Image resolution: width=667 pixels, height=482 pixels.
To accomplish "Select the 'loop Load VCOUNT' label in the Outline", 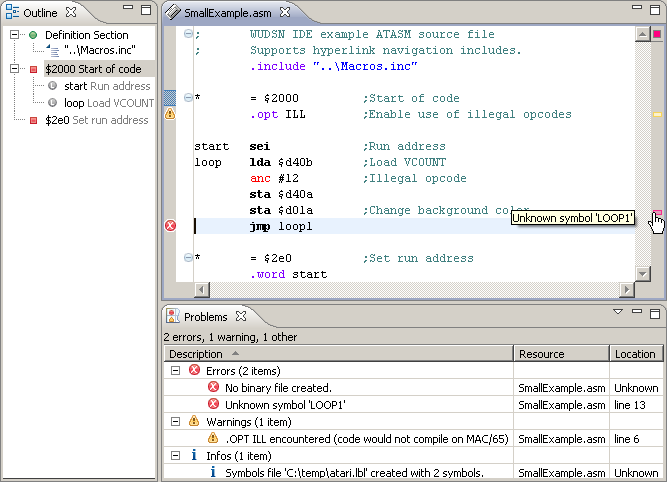I will 106,103.
